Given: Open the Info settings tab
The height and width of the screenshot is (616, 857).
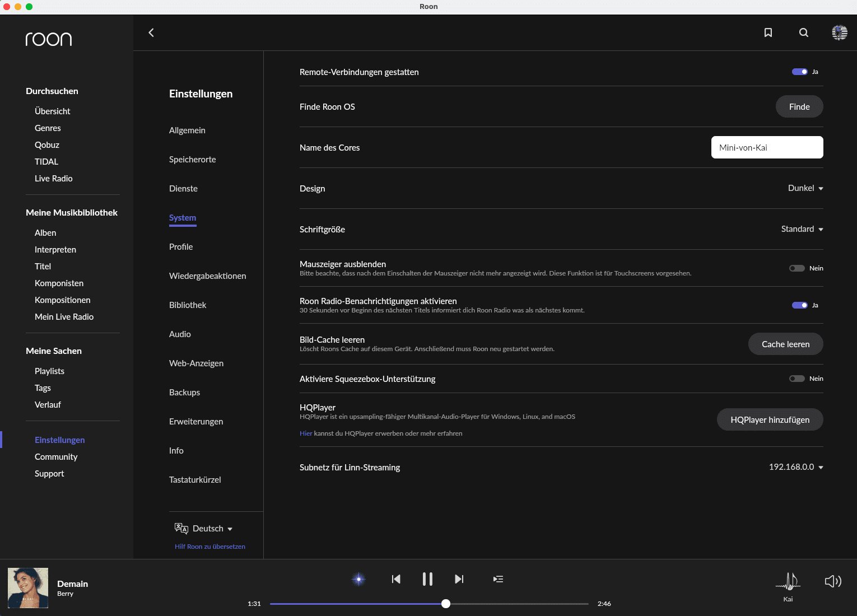Looking at the screenshot, I should pyautogui.click(x=176, y=451).
